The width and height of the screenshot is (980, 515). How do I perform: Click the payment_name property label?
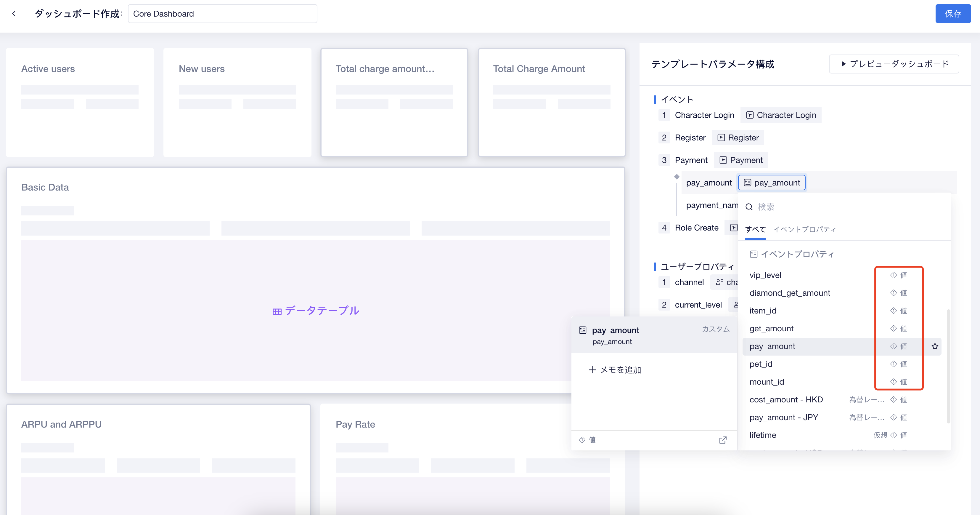click(712, 205)
